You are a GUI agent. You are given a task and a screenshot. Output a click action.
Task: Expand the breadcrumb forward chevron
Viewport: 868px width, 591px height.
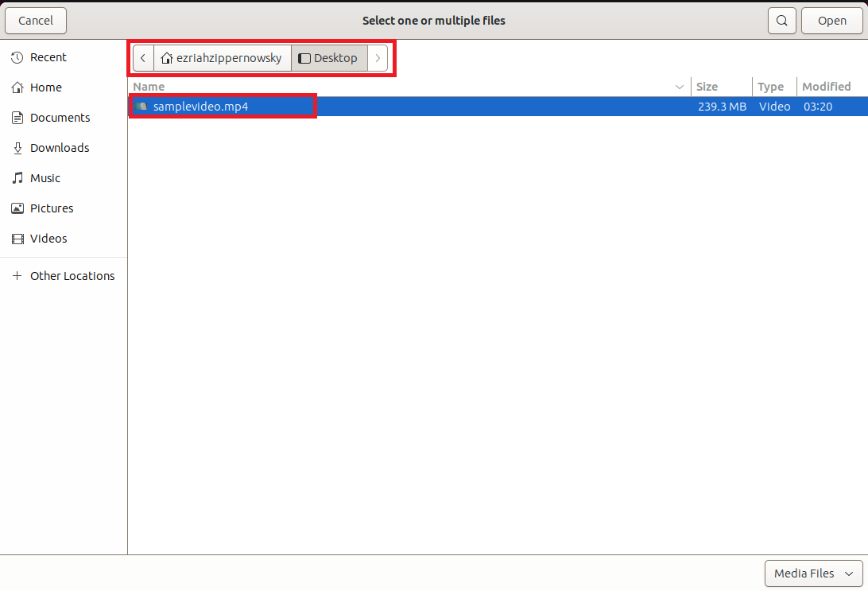[x=378, y=57]
